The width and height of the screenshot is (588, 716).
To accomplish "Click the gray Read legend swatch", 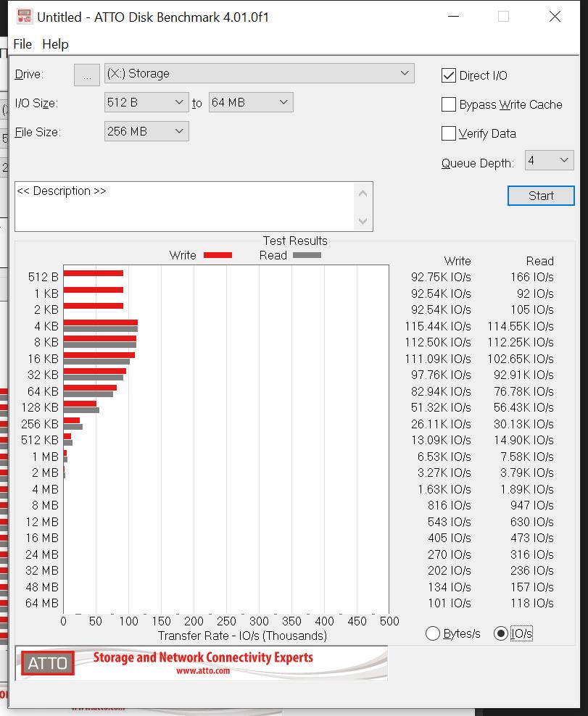I will (x=307, y=255).
